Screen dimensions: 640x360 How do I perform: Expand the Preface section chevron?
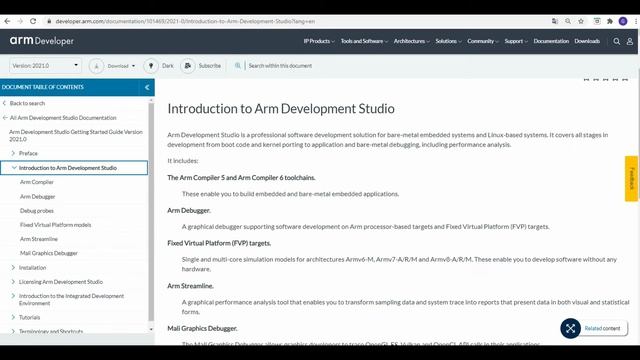click(x=13, y=153)
